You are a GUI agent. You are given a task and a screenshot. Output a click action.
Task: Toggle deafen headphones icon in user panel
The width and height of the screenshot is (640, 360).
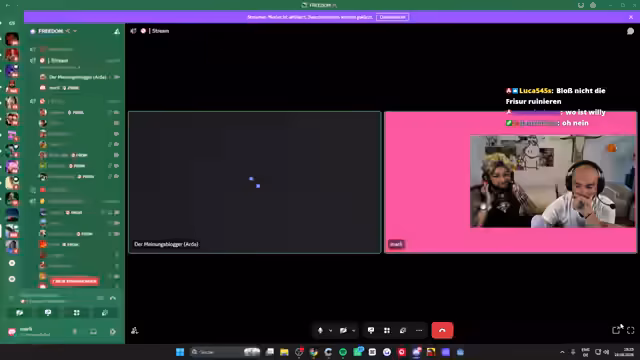click(x=93, y=332)
